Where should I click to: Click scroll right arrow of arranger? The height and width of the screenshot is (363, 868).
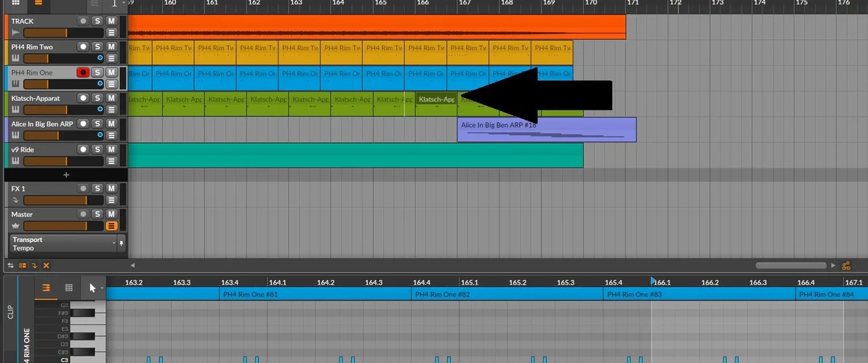point(834,266)
